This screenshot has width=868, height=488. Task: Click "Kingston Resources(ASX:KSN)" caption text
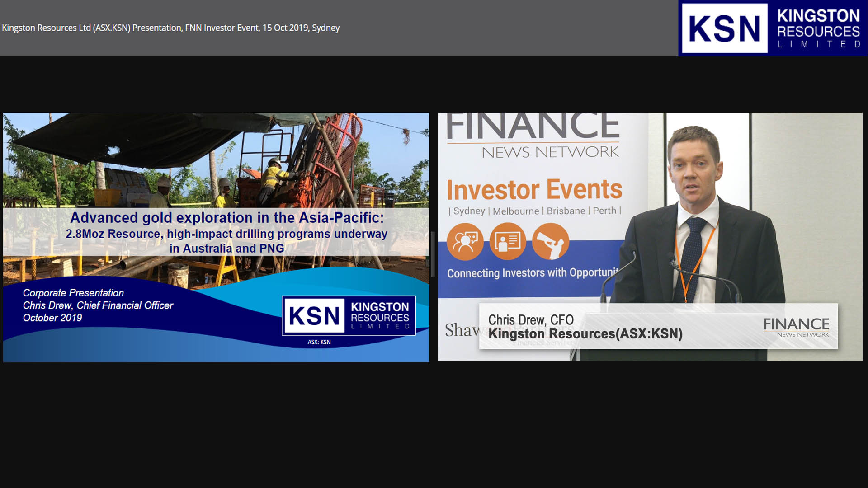point(585,334)
